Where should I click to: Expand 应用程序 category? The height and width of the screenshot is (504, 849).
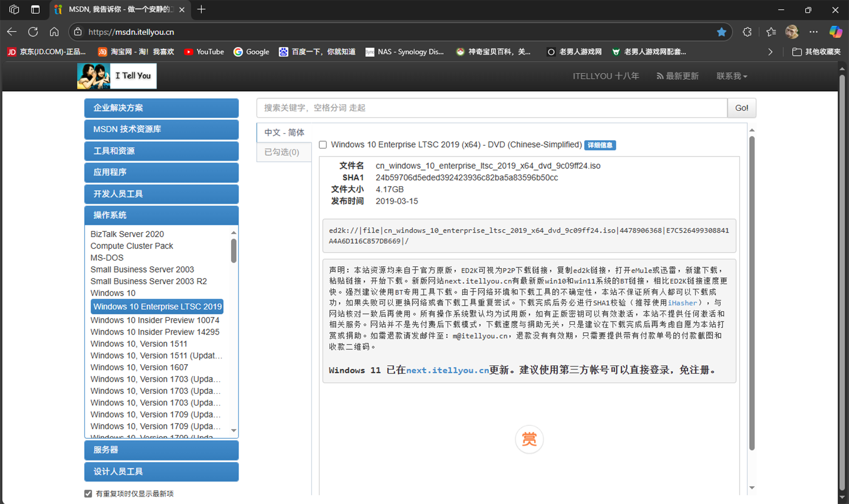click(x=161, y=172)
